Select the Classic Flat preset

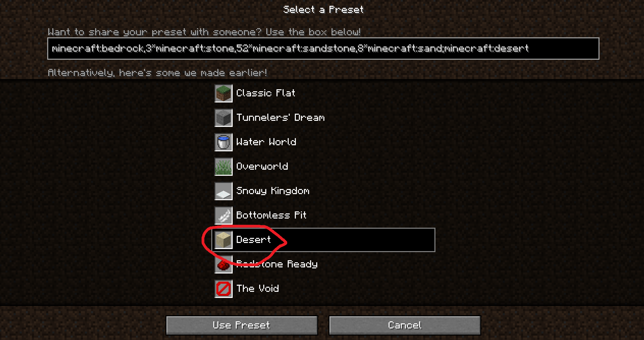coord(324,93)
